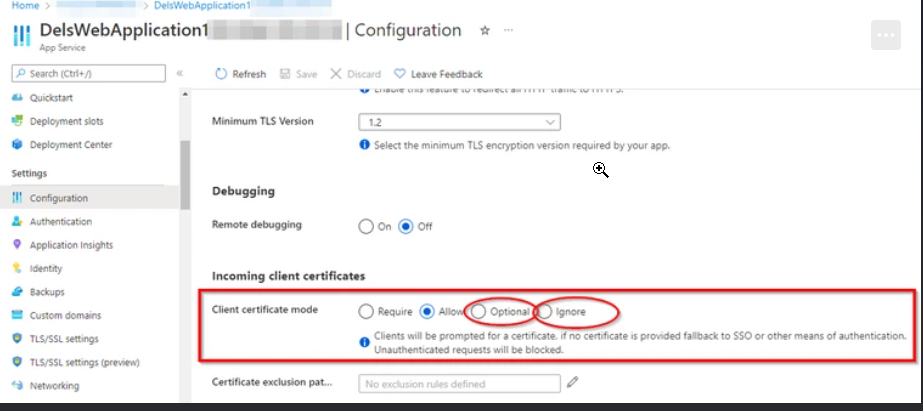This screenshot has height=411, width=923.
Task: Open the ellipsis menu beside the star
Action: pos(509,31)
